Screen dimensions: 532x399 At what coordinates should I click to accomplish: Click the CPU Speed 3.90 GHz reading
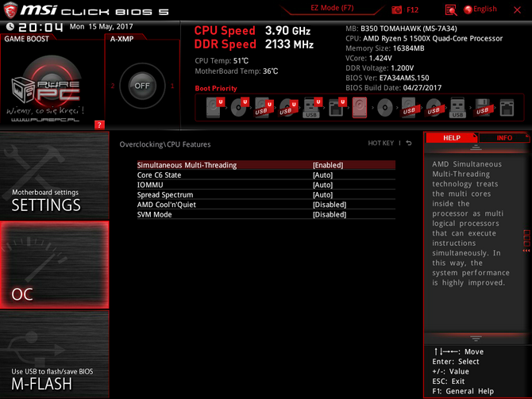252,31
